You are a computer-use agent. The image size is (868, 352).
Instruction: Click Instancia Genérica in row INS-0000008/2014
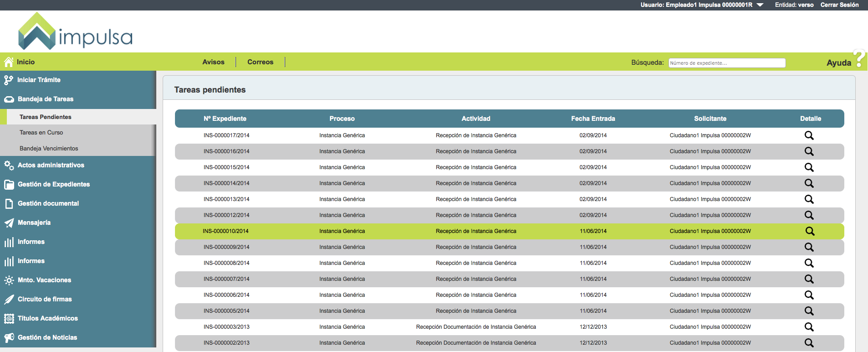click(x=342, y=263)
